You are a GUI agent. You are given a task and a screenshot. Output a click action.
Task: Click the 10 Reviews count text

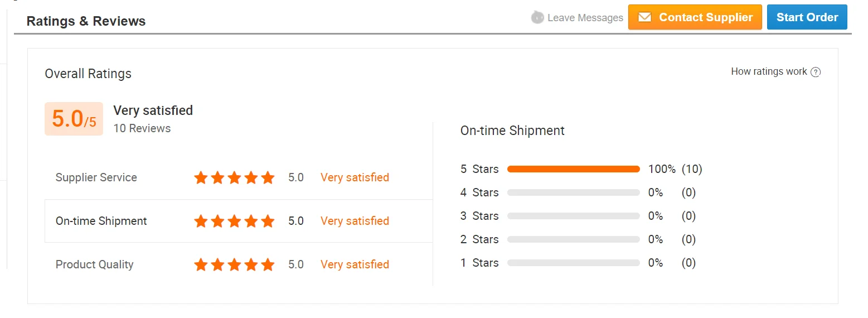click(142, 128)
